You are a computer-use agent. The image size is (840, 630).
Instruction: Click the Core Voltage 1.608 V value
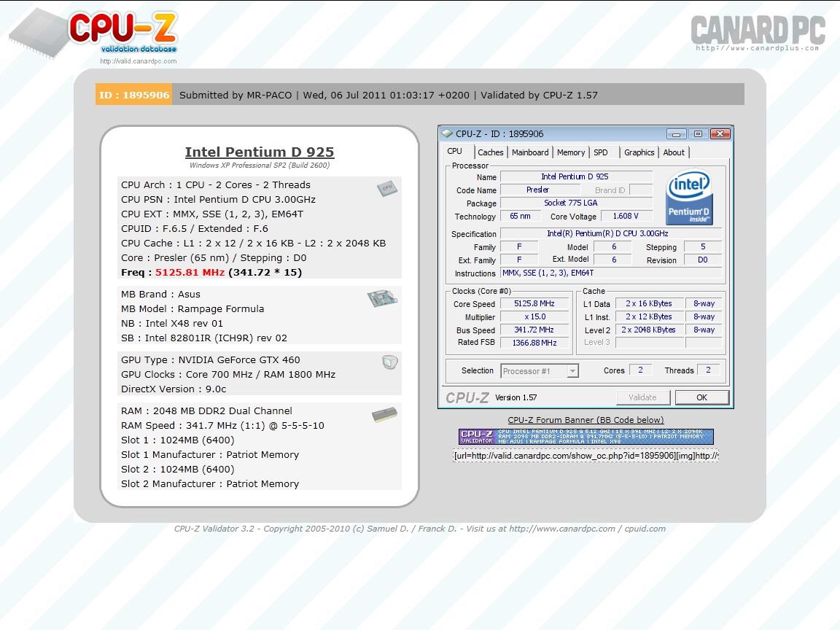point(626,217)
